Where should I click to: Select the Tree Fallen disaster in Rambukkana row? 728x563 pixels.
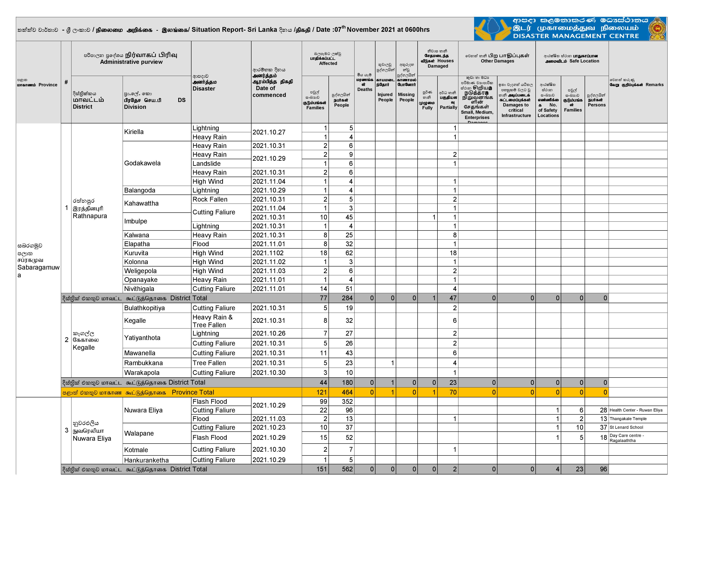click(221, 363)
